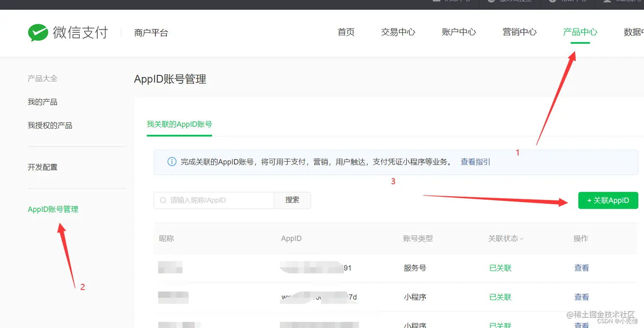Viewport: 644px width, 328px height.
Task: Click the 操作 column header
Action: 581,239
